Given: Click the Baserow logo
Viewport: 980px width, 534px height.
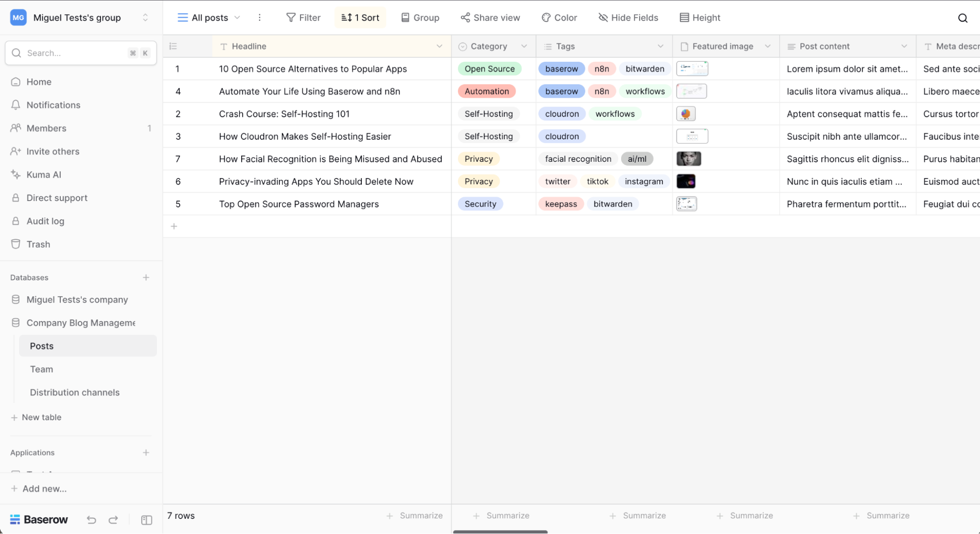Looking at the screenshot, I should point(39,520).
